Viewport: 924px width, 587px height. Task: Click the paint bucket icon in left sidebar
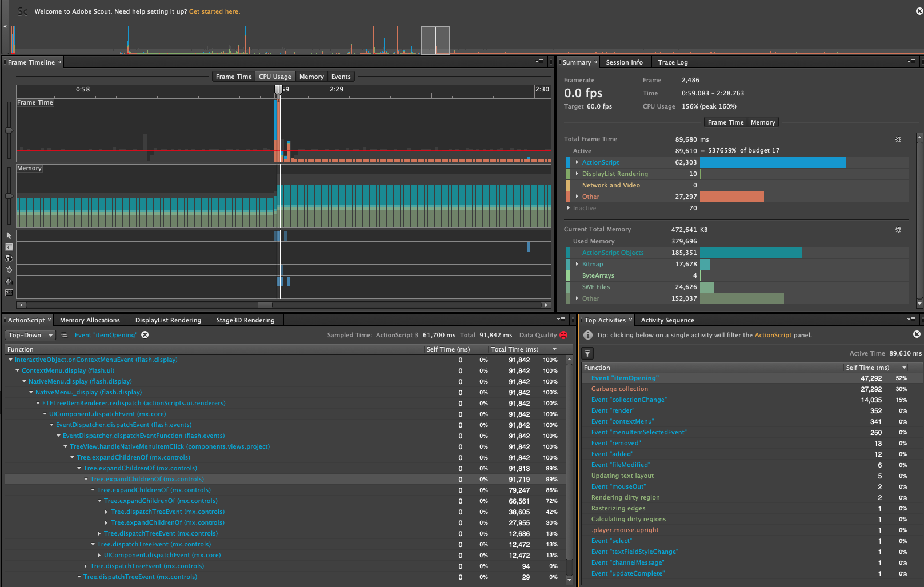9,281
